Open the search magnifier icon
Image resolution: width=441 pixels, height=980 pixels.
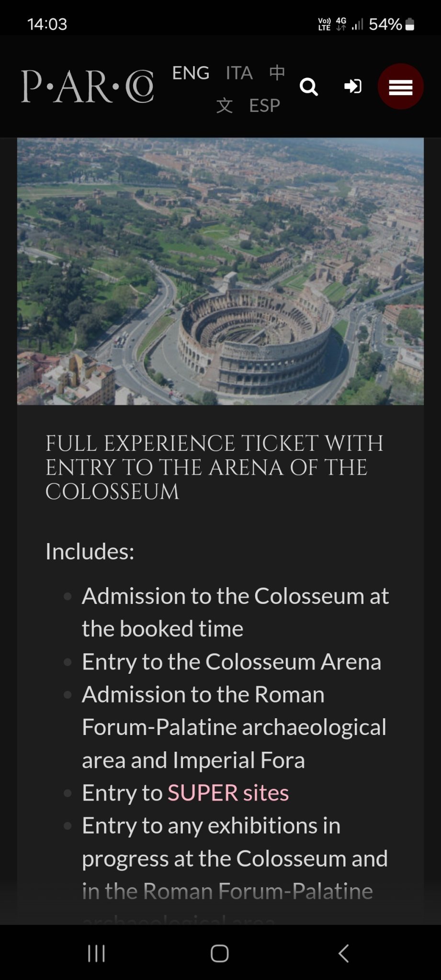click(x=309, y=87)
